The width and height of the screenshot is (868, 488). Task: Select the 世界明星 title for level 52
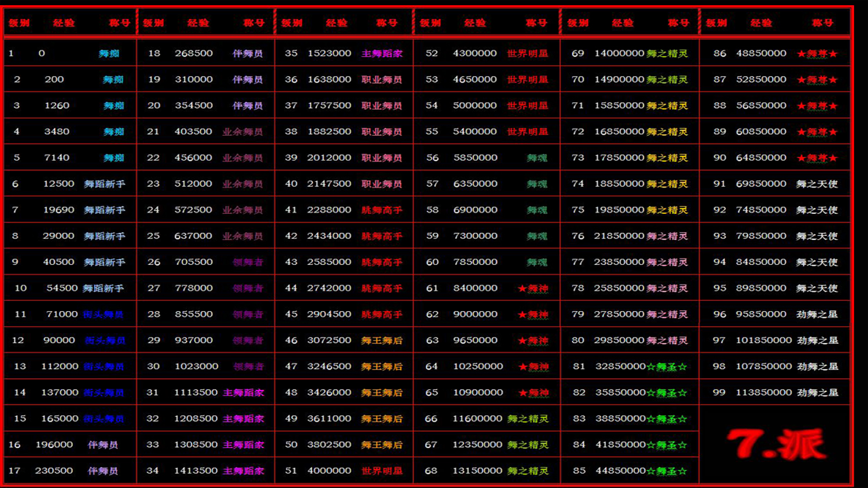(x=527, y=54)
